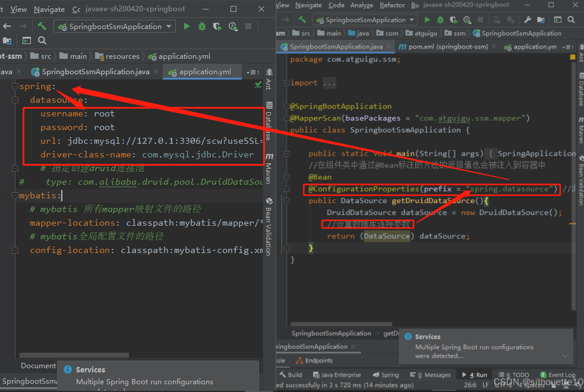The width and height of the screenshot is (584, 392).
Task: Open SpringbootSsmApplication run configuration dropdown left
Action: (115, 27)
